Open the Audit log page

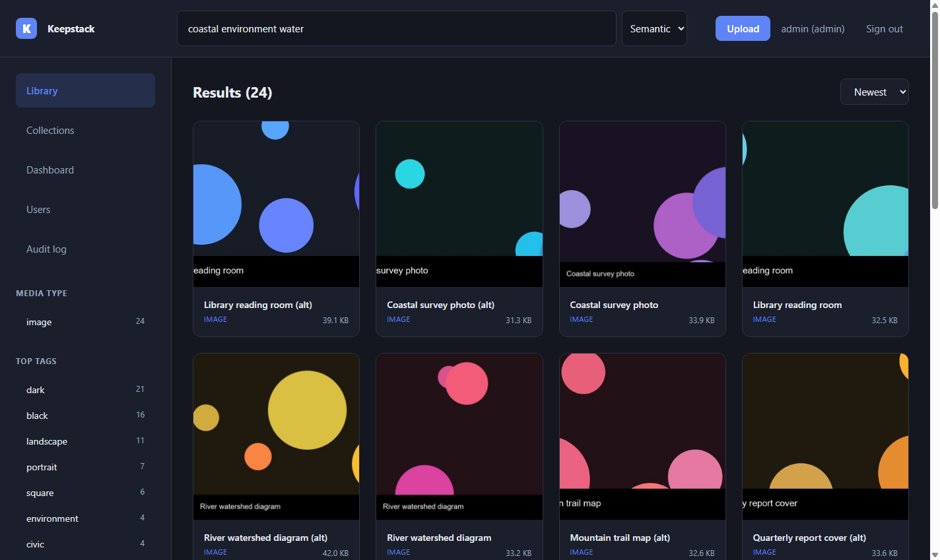(x=85, y=249)
